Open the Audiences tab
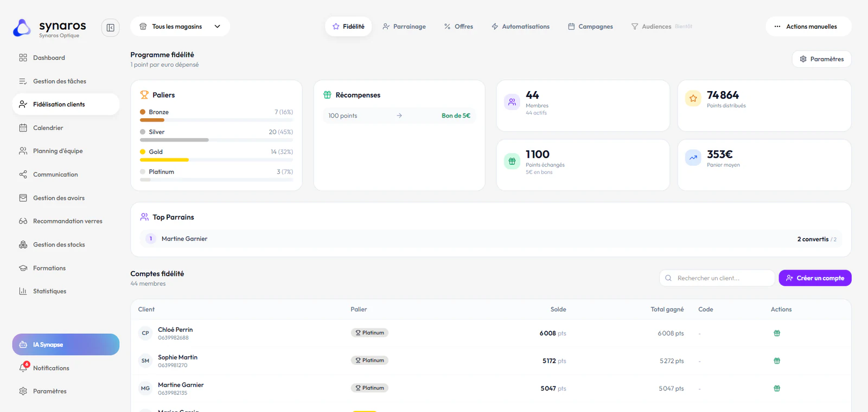The image size is (868, 412). [661, 27]
